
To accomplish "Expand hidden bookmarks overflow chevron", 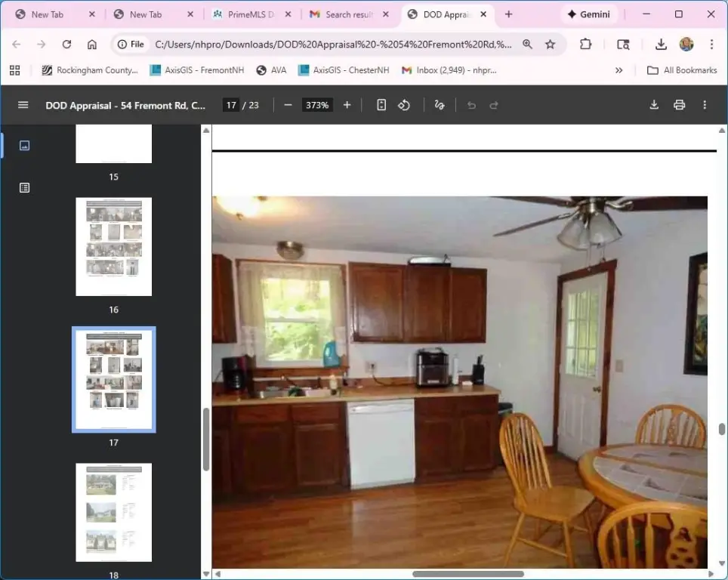I will [618, 70].
